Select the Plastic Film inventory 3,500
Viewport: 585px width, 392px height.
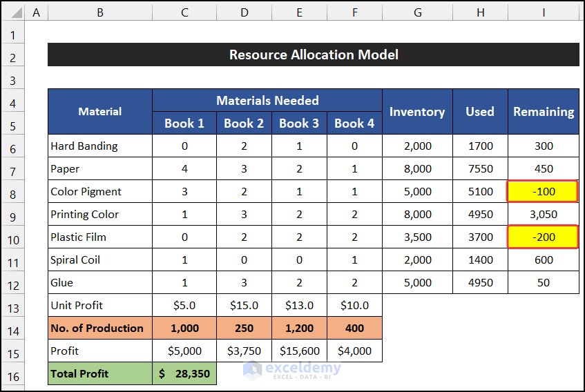tap(417, 237)
